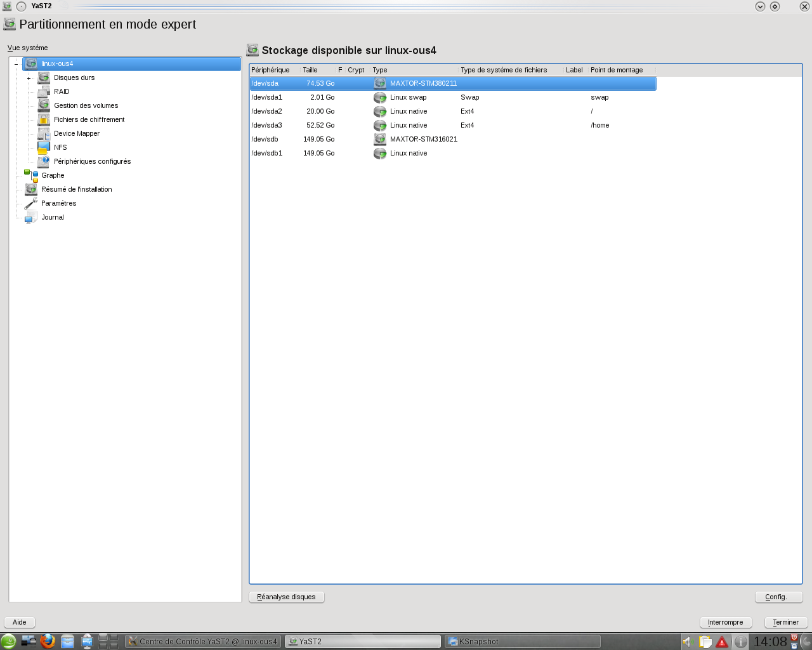
Task: Click the /home mount point cell
Action: tap(600, 125)
